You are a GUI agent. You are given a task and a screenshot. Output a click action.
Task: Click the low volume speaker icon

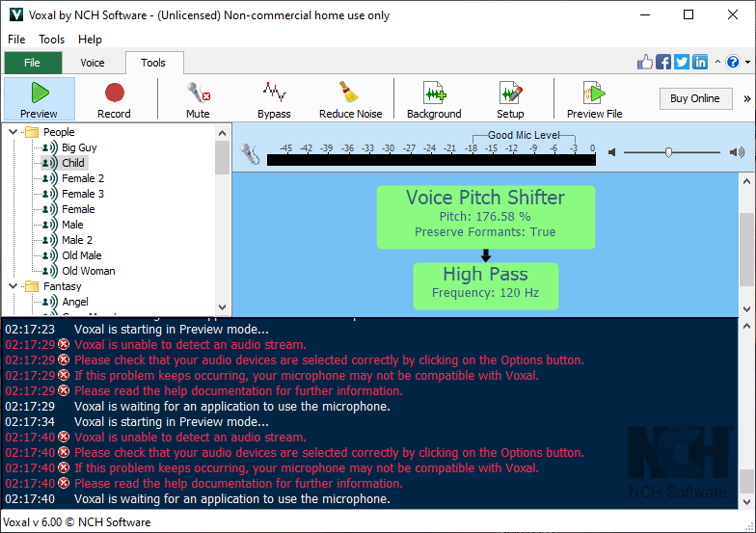coord(611,152)
